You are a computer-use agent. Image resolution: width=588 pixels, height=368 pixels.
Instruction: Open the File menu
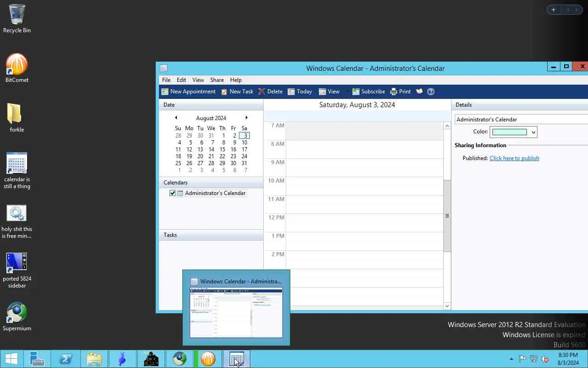click(x=166, y=80)
